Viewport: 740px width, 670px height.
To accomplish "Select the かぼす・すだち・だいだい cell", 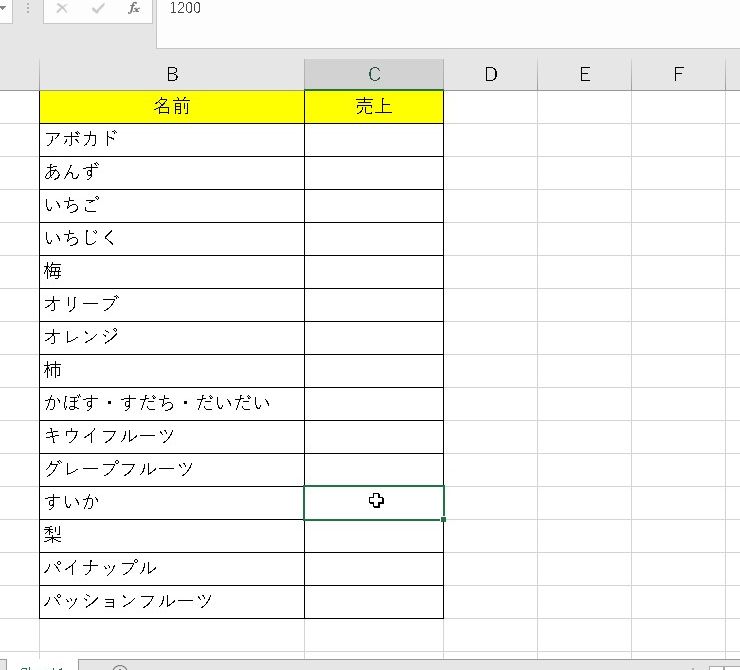I will pyautogui.click(x=172, y=404).
